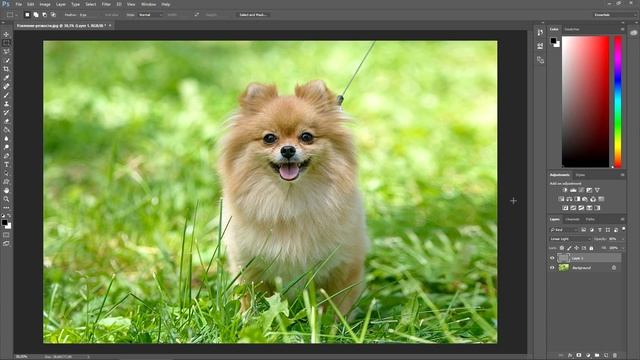Click the Select and Mask button
Viewport: 640px width, 360px height.
253,15
